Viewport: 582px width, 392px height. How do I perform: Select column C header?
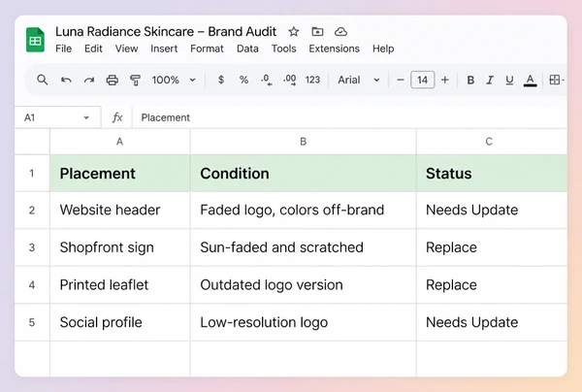(x=492, y=142)
